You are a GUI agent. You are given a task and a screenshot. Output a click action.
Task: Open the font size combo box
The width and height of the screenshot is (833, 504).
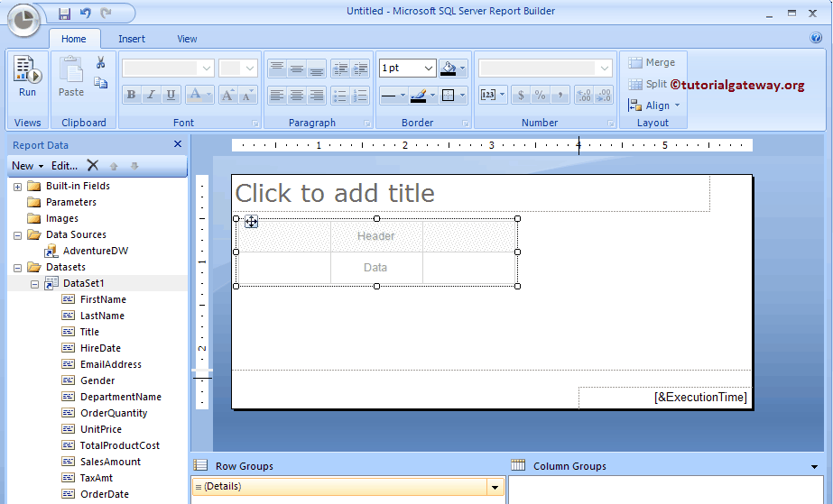[x=238, y=68]
